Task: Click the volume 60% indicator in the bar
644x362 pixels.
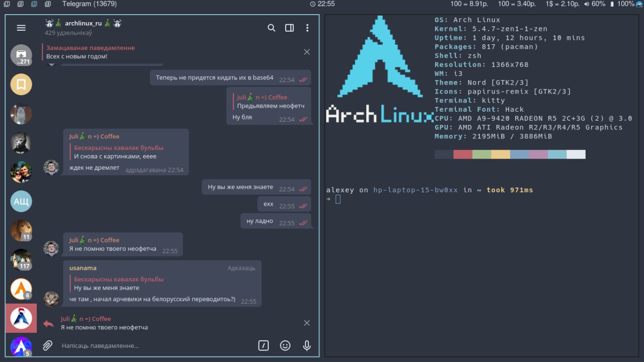Action: [x=595, y=4]
